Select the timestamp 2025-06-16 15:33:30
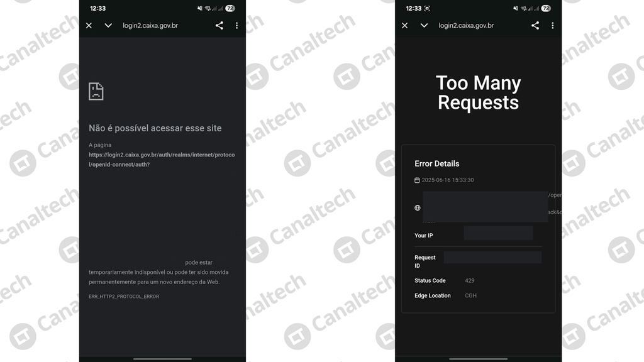 (448, 180)
